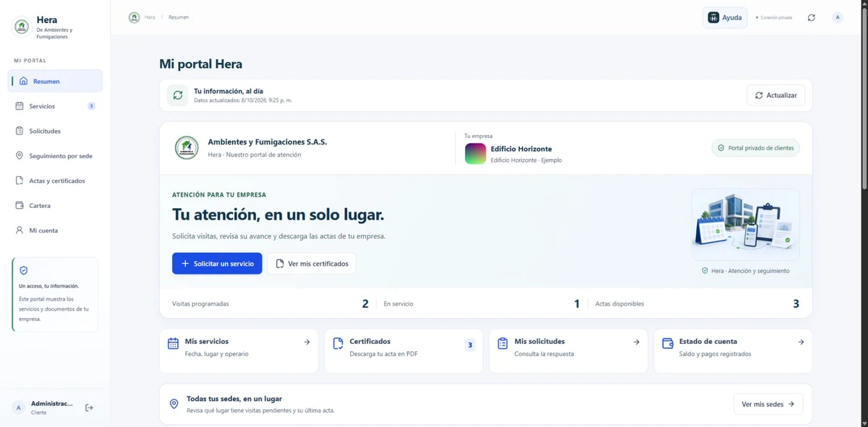
Task: Select Seguimiento por sede menu item
Action: 55,156
